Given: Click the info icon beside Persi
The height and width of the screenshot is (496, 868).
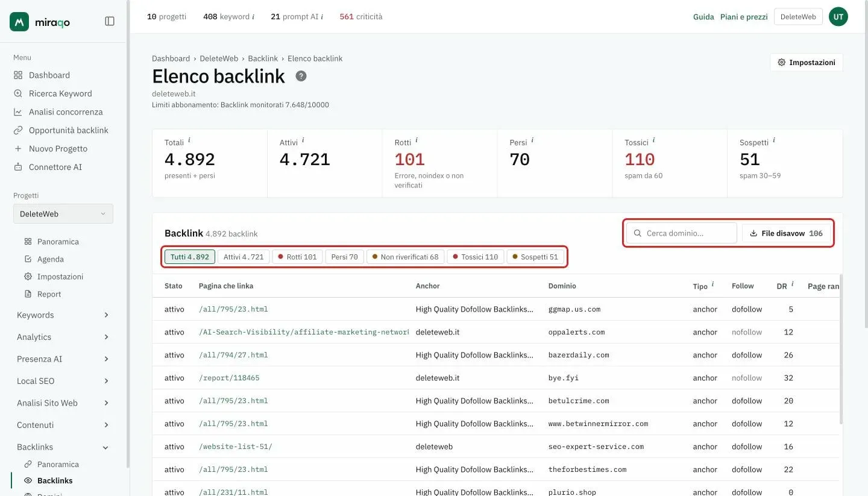Looking at the screenshot, I should coord(532,140).
